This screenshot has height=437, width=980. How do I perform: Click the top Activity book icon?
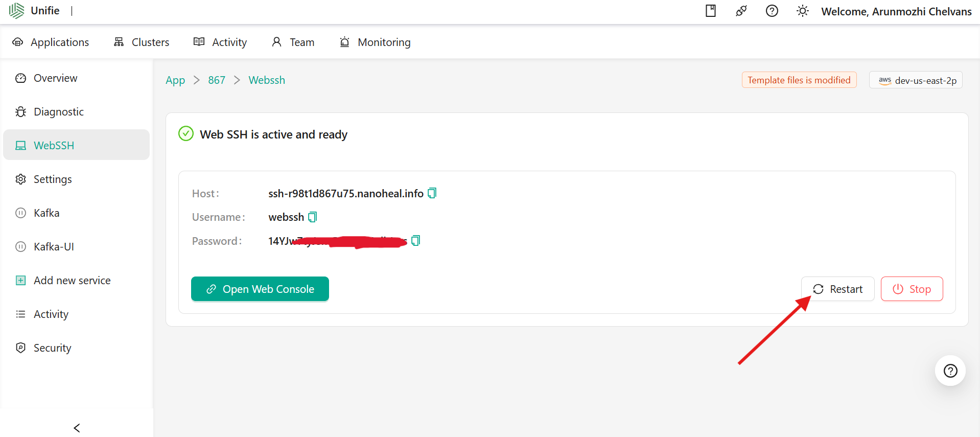(199, 42)
